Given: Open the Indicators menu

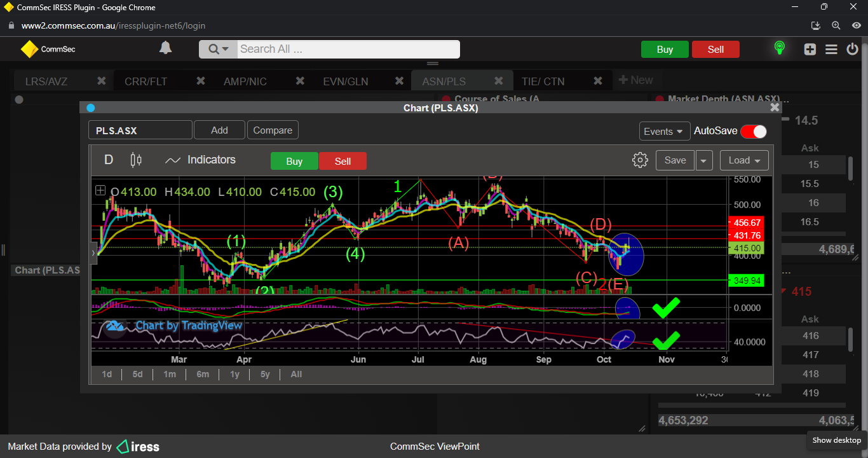Looking at the screenshot, I should click(x=200, y=160).
